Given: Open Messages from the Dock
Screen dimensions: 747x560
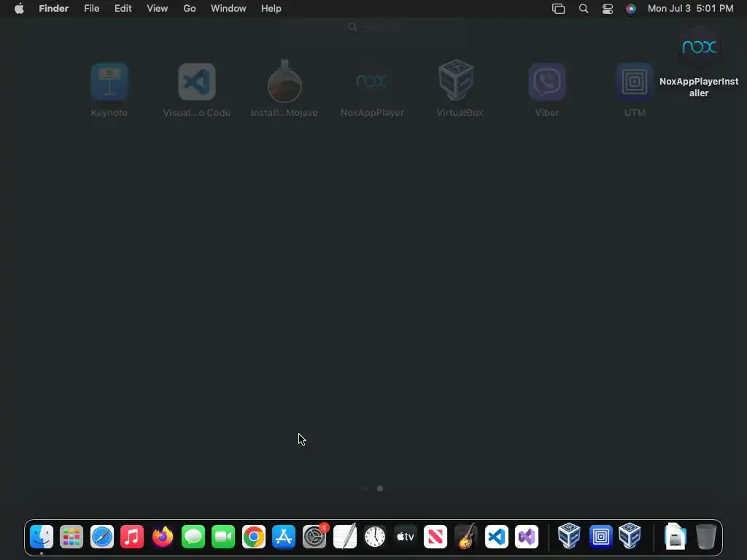Looking at the screenshot, I should click(193, 537).
